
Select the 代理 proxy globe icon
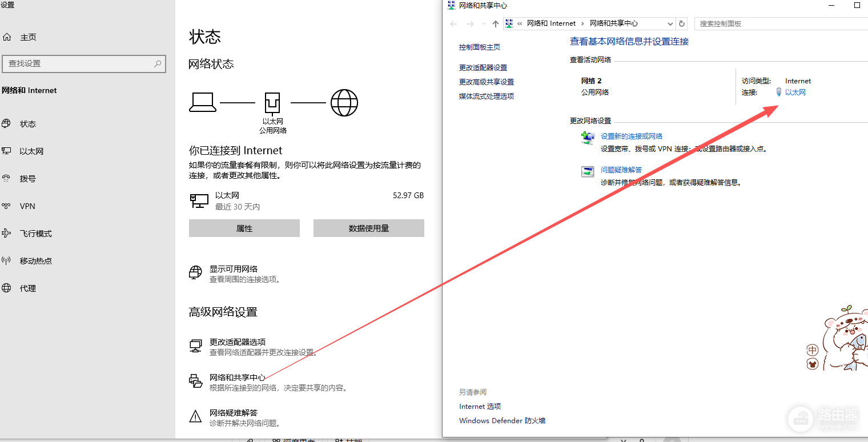(x=7, y=288)
